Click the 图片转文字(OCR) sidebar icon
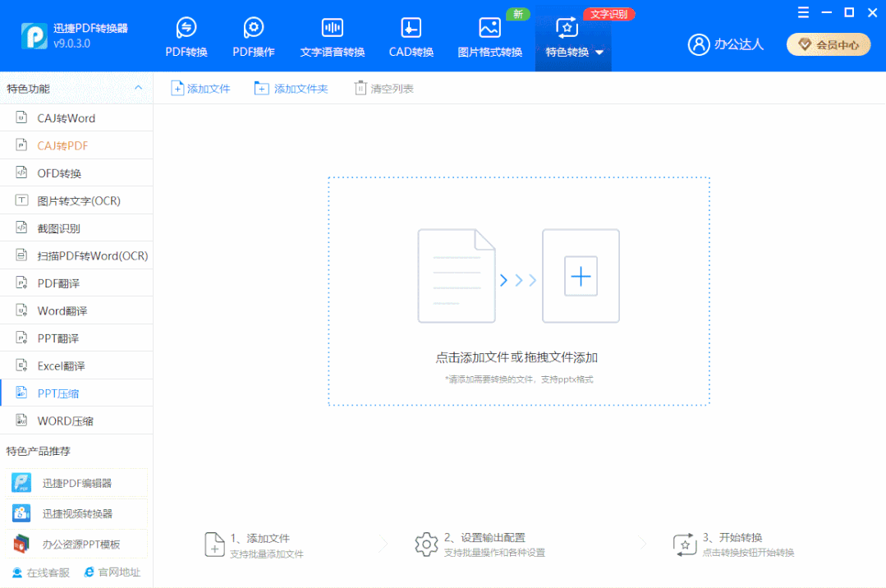 [x=21, y=200]
